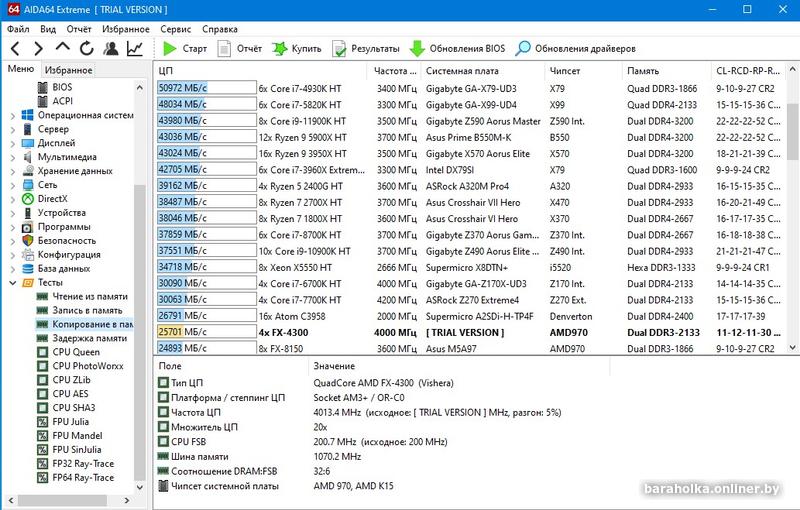800x510 pixels.
Task: Select the 16x Atom C3958 row
Action: (469, 316)
